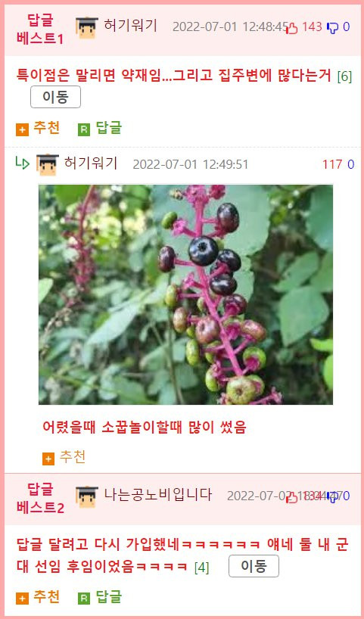The width and height of the screenshot is (364, 619).
Task: Click avatar icon of nested reply author
Action: pos(48,164)
